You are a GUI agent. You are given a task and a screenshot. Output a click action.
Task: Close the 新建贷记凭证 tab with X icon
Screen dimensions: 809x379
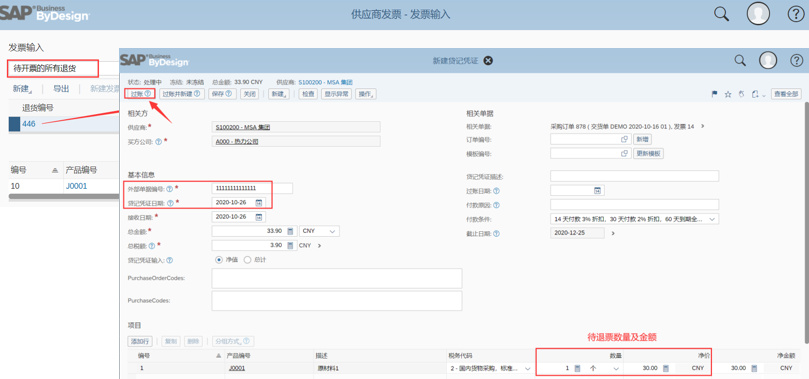488,61
